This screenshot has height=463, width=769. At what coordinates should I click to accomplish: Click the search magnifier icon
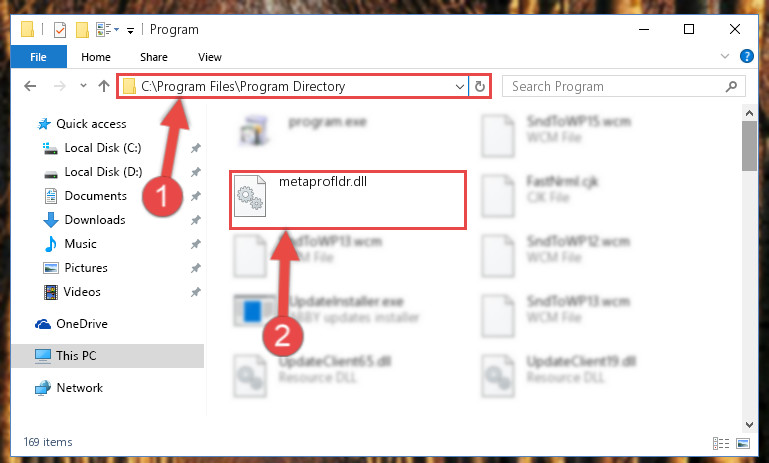tap(731, 87)
